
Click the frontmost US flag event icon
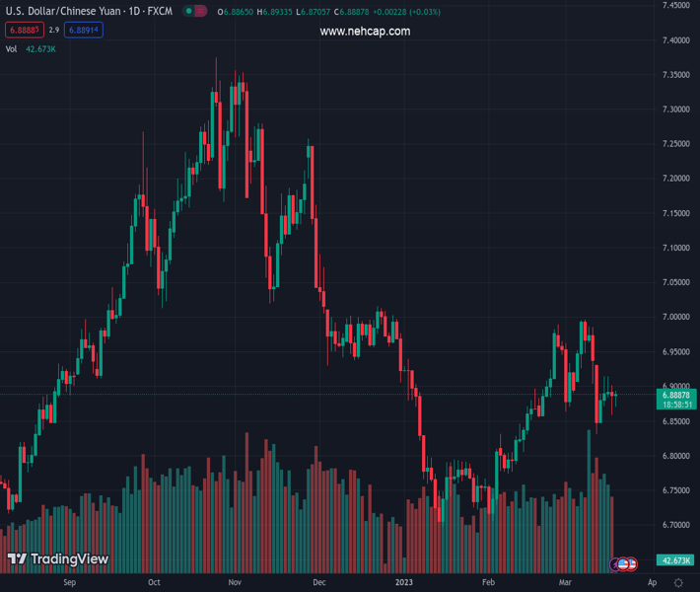[624, 564]
